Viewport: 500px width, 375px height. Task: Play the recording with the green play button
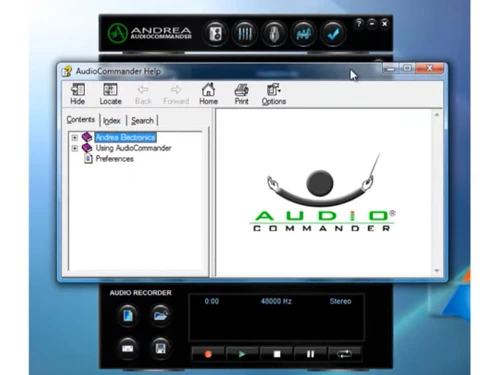242,354
